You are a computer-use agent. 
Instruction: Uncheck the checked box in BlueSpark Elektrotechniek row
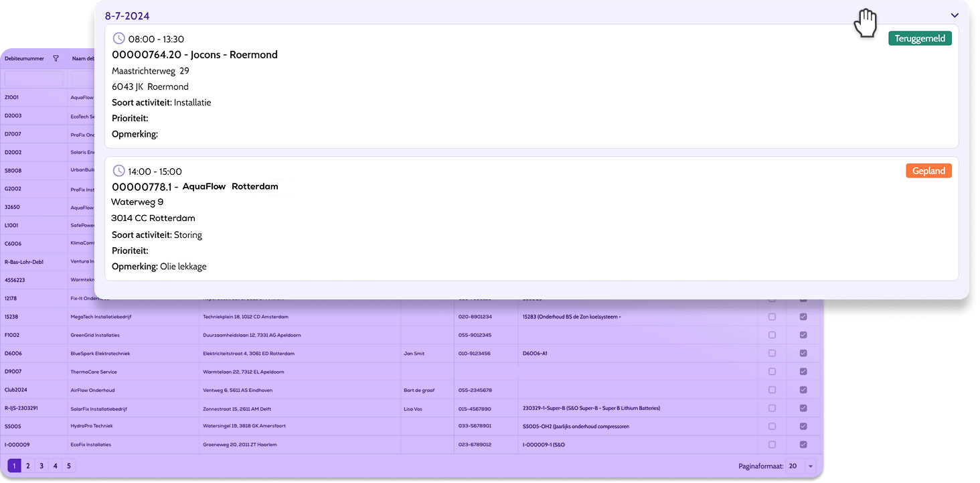pos(803,353)
